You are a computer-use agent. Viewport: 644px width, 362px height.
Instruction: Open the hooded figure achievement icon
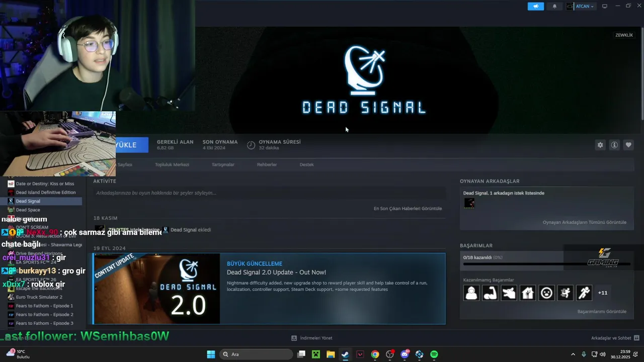point(471,293)
